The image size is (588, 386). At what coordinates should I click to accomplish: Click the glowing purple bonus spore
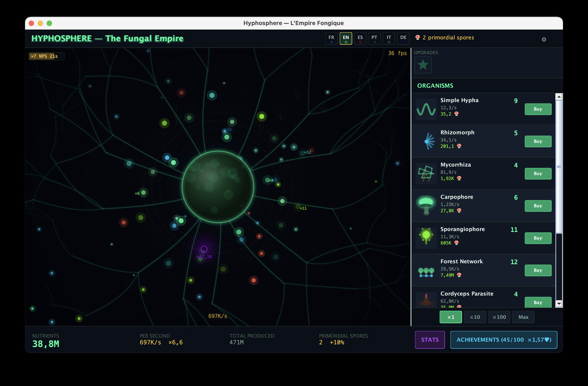click(x=204, y=249)
